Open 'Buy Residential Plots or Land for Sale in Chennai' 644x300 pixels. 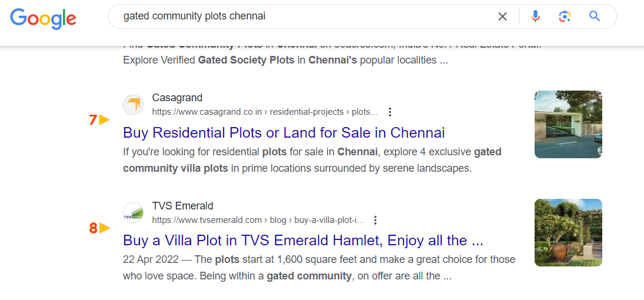[x=283, y=132]
